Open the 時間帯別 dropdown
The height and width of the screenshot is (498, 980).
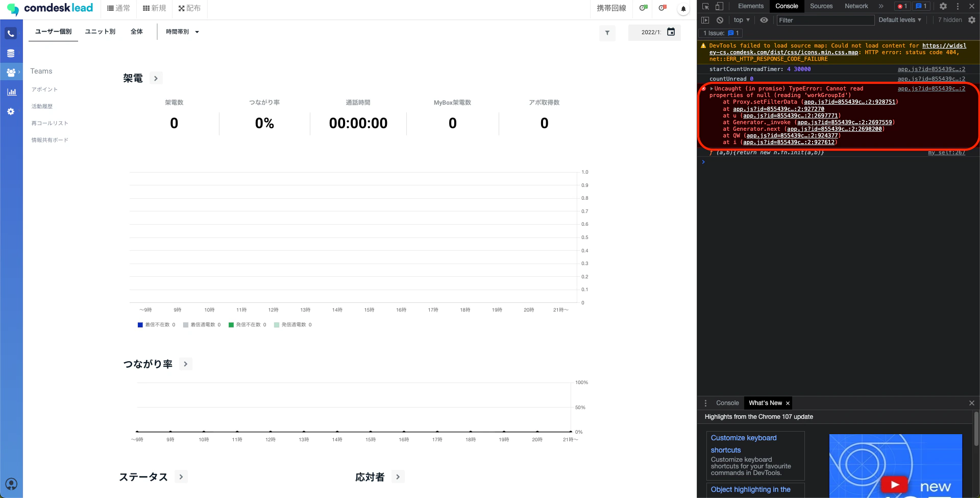[x=182, y=32]
